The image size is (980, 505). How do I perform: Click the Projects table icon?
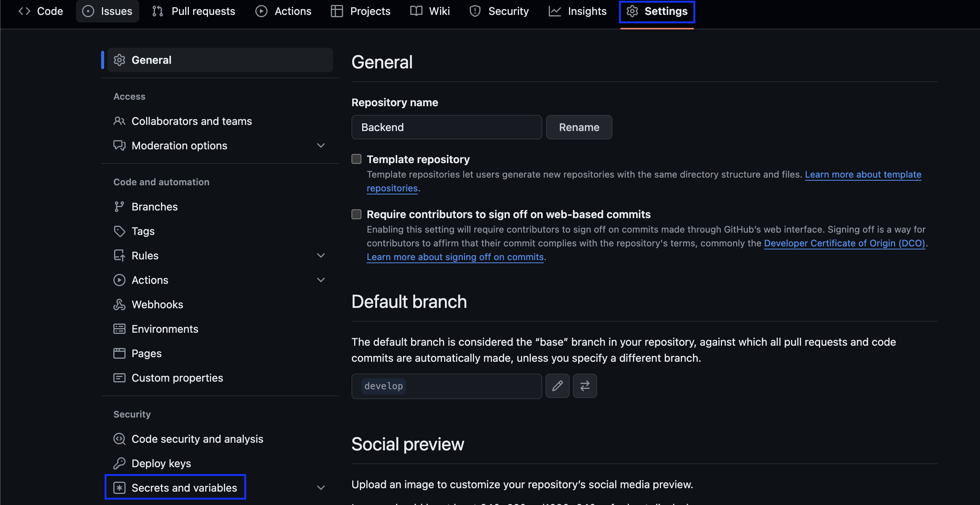click(x=337, y=11)
